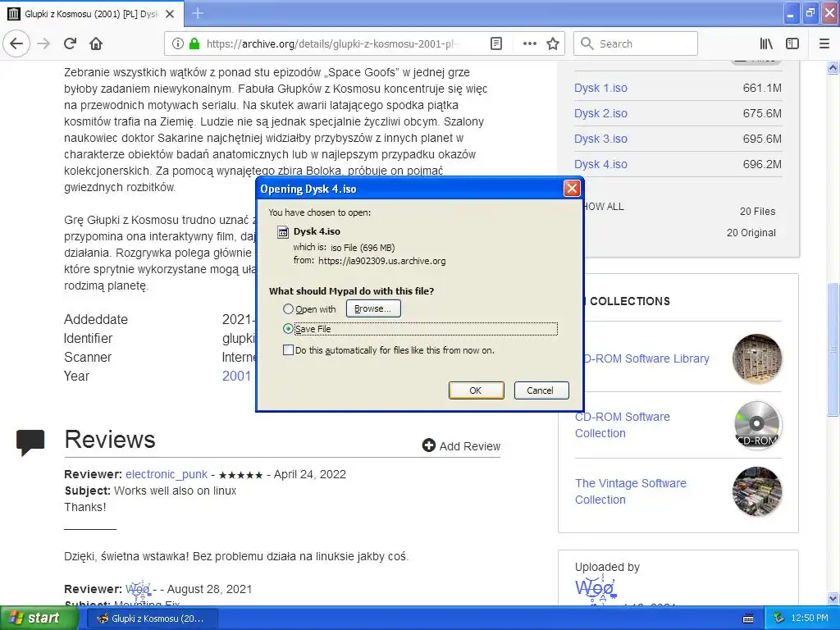Bookmark this page with the star
This screenshot has width=840, height=630.
pos(553,43)
